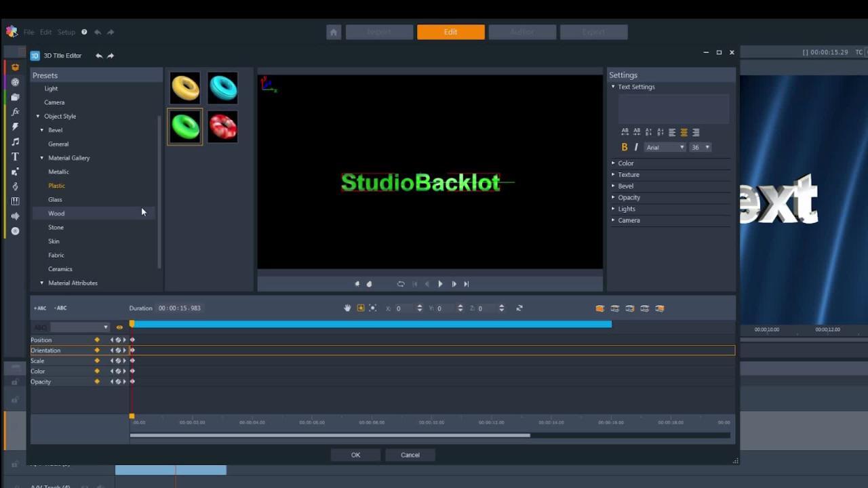868x488 pixels.
Task: Click the Home icon in top bar
Action: click(x=333, y=32)
